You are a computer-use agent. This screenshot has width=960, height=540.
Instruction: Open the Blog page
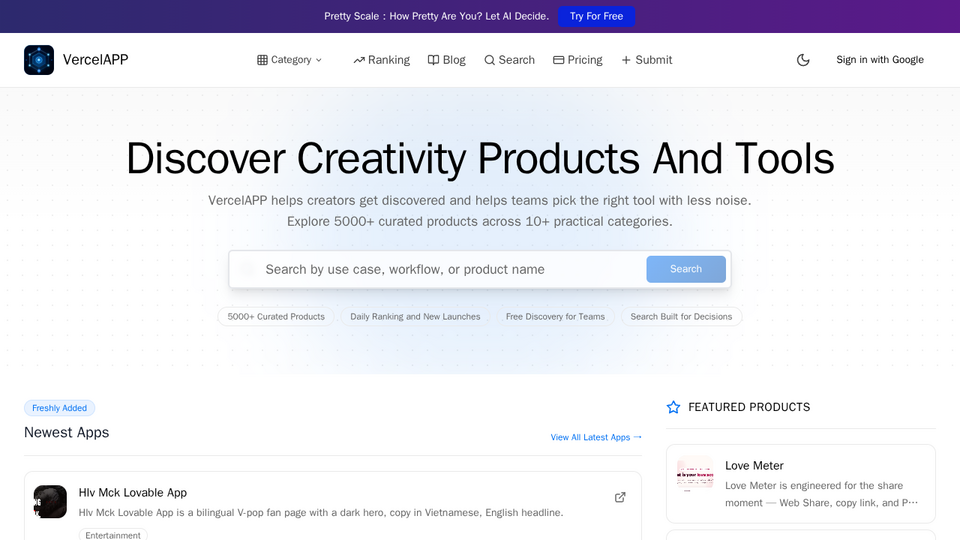[x=446, y=60]
